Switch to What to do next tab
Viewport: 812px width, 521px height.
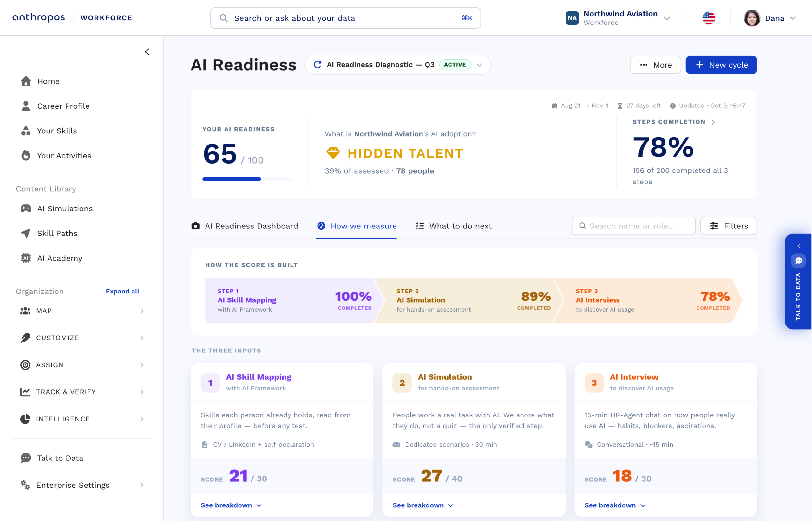[454, 226]
